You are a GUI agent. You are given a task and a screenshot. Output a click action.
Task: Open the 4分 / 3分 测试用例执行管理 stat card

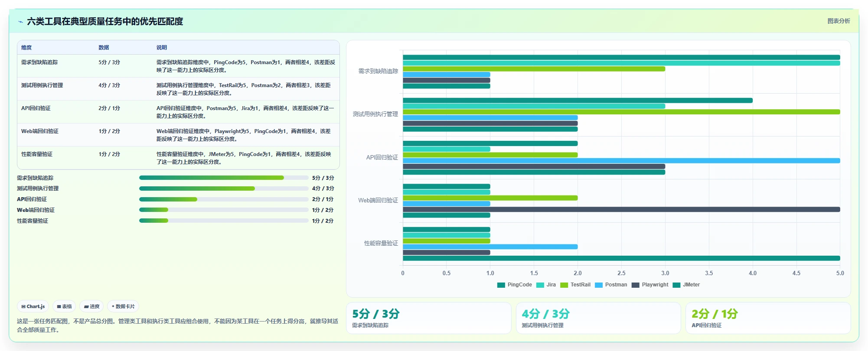[598, 318]
